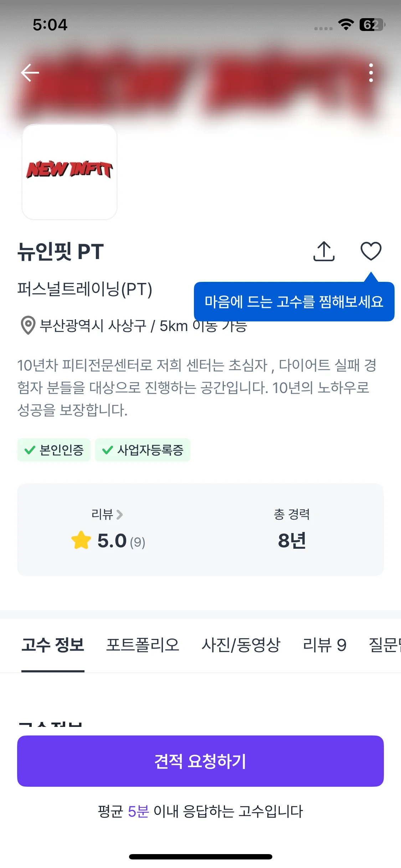Tap the 본인인증 verification badge
401x868 pixels.
coord(54,450)
